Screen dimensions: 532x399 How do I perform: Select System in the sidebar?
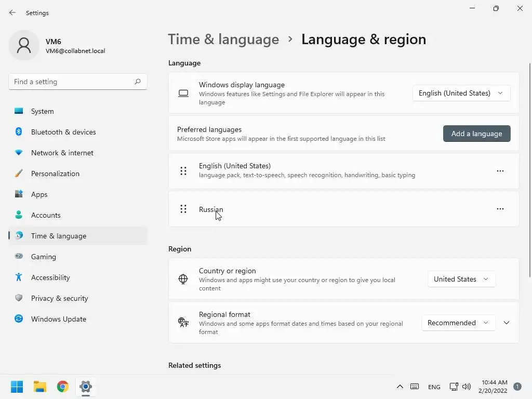coord(78,111)
